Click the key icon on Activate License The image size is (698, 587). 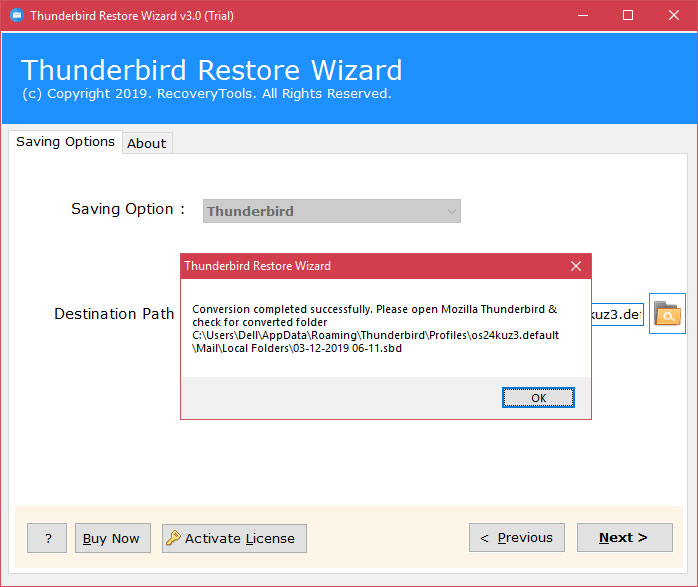[x=173, y=538]
